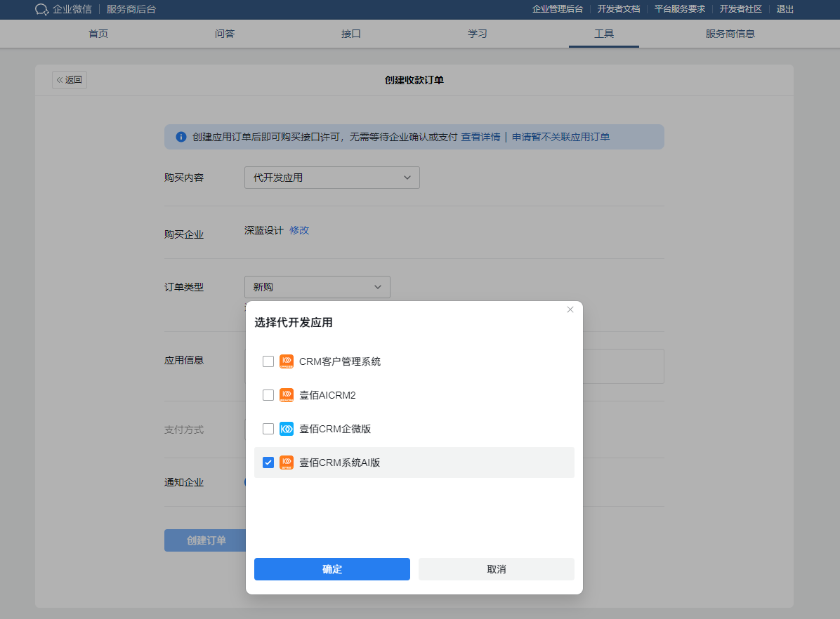This screenshot has height=619, width=840.
Task: Tick the 壹佰AICRM2 checkbox
Action: [268, 395]
